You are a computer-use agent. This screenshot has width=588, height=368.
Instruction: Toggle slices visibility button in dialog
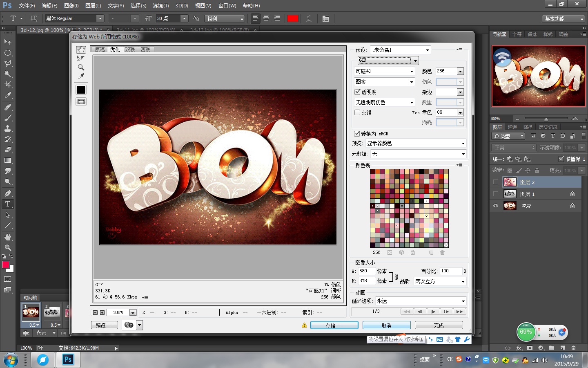pos(81,101)
